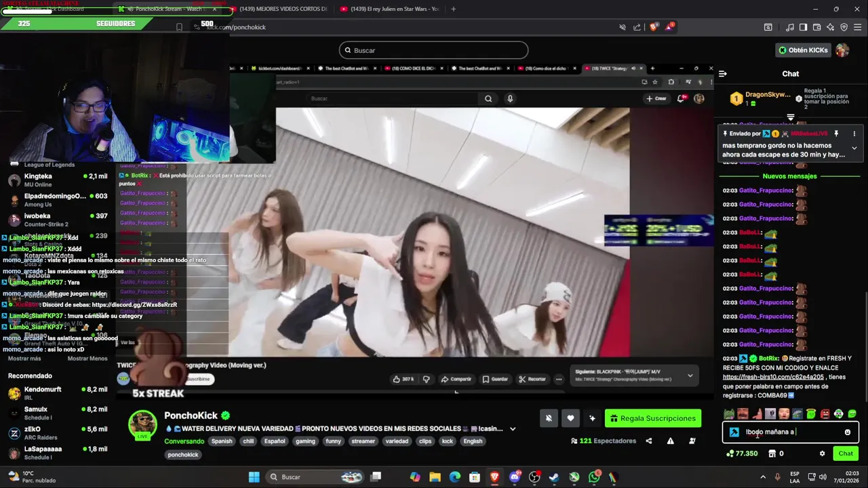Open pinned message options menu
This screenshot has width=868, height=488.
[854, 134]
